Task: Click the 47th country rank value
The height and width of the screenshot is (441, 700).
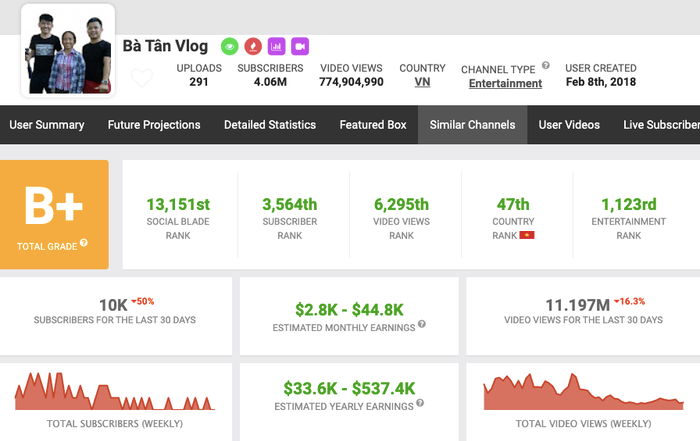Action: click(x=513, y=204)
